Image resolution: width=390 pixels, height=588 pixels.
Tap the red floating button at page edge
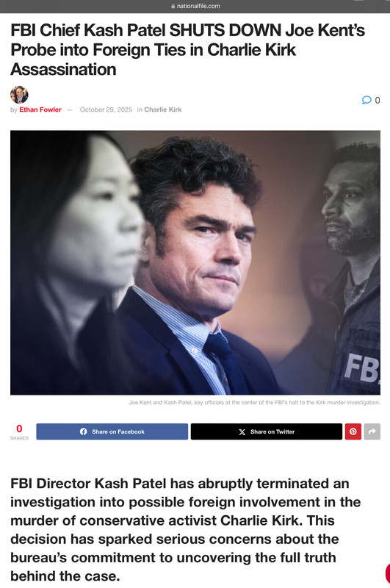pyautogui.click(x=387, y=573)
